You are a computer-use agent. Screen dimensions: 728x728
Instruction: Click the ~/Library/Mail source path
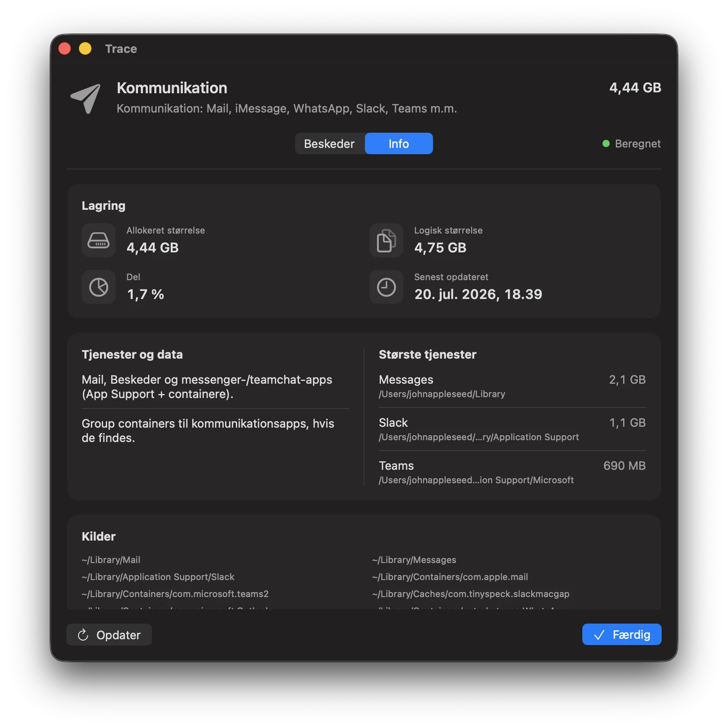tap(111, 560)
